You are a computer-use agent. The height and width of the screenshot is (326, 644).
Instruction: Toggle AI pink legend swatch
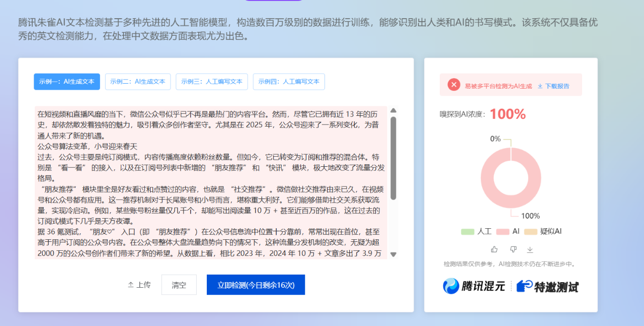pyautogui.click(x=503, y=232)
